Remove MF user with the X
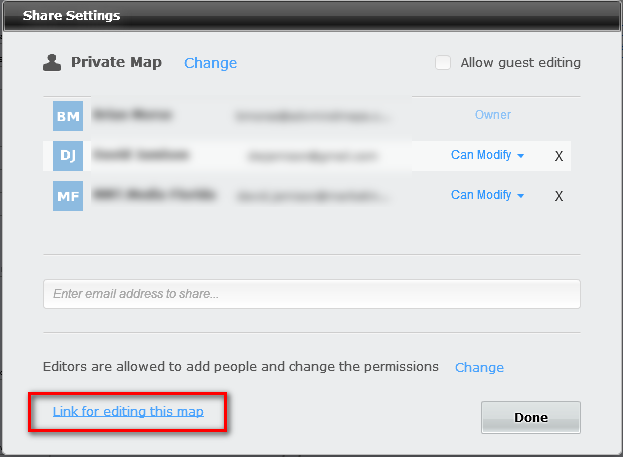This screenshot has height=457, width=623. [x=559, y=196]
